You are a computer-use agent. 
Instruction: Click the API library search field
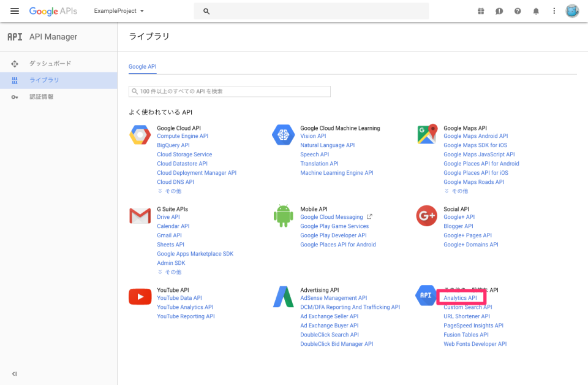(x=229, y=91)
